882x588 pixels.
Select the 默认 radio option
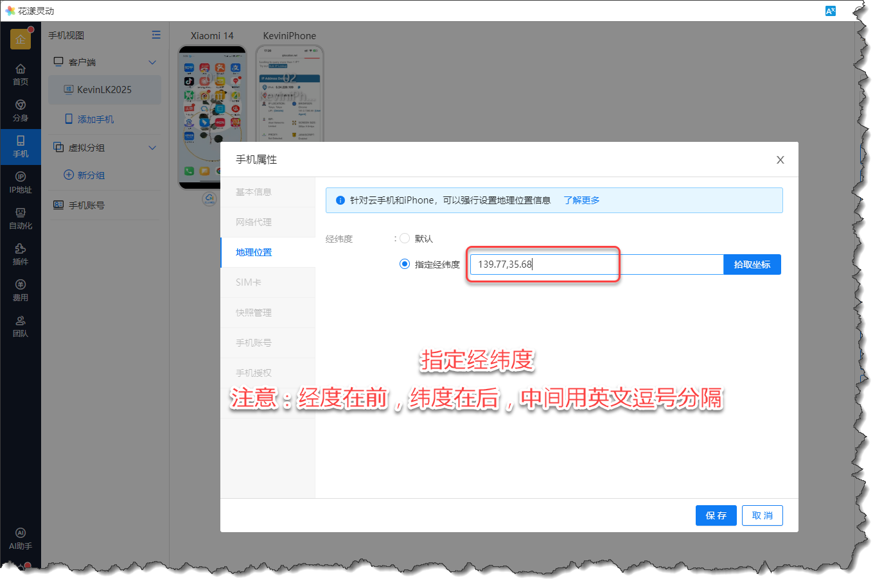405,239
